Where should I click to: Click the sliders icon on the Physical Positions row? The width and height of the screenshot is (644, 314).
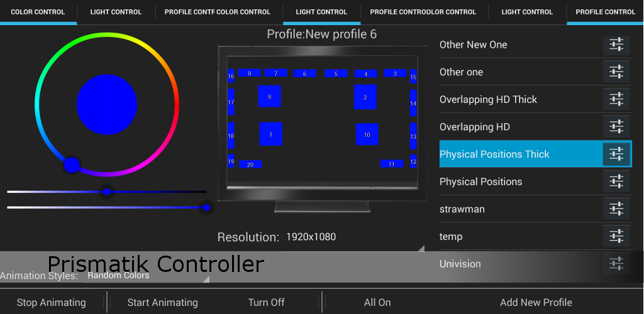pos(616,181)
